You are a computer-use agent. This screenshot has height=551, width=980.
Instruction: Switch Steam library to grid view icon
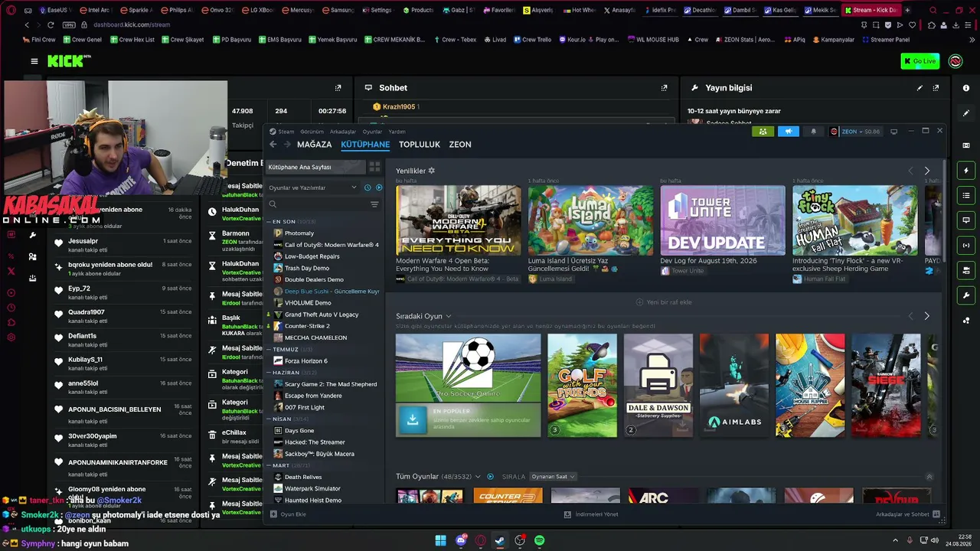(374, 167)
